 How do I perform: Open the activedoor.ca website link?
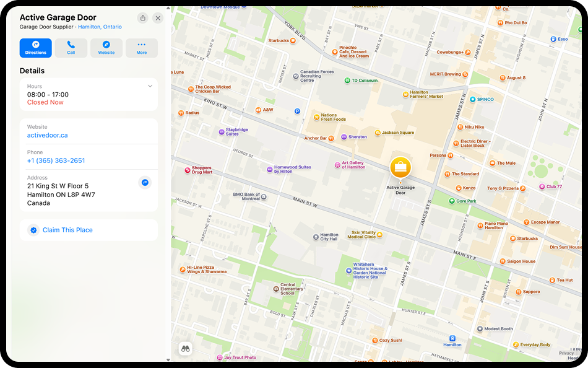coord(47,135)
